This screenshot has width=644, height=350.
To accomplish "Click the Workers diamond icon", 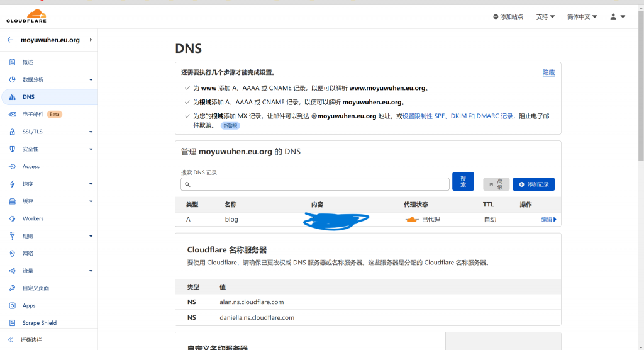I will point(13,219).
